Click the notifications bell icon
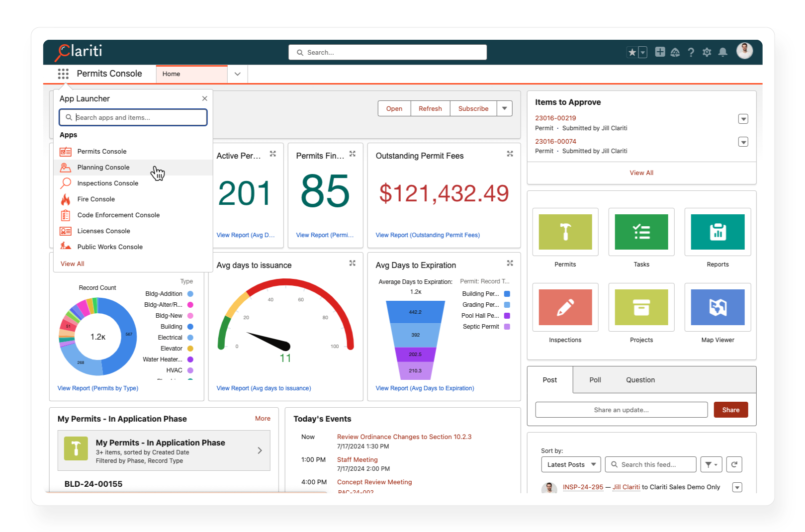The width and height of the screenshot is (805, 532). (723, 52)
